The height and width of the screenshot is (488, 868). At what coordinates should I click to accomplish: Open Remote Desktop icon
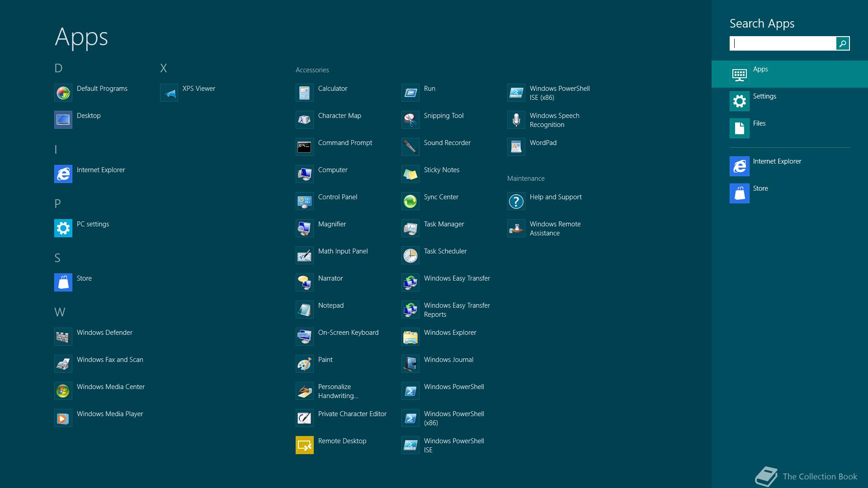tap(304, 445)
